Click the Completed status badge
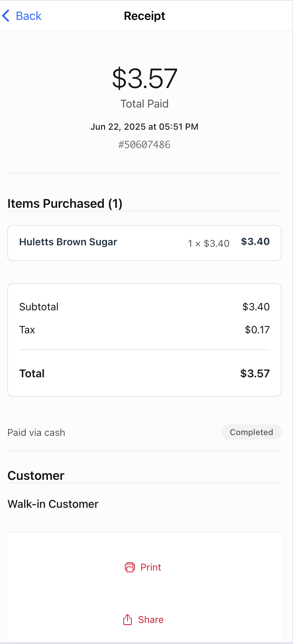The image size is (293, 644). [x=251, y=432]
